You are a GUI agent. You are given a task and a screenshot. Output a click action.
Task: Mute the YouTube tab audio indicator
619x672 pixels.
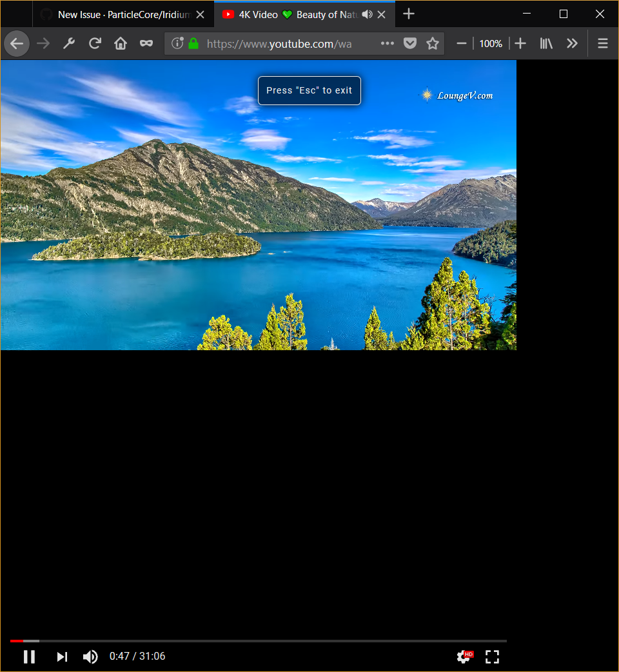click(367, 14)
